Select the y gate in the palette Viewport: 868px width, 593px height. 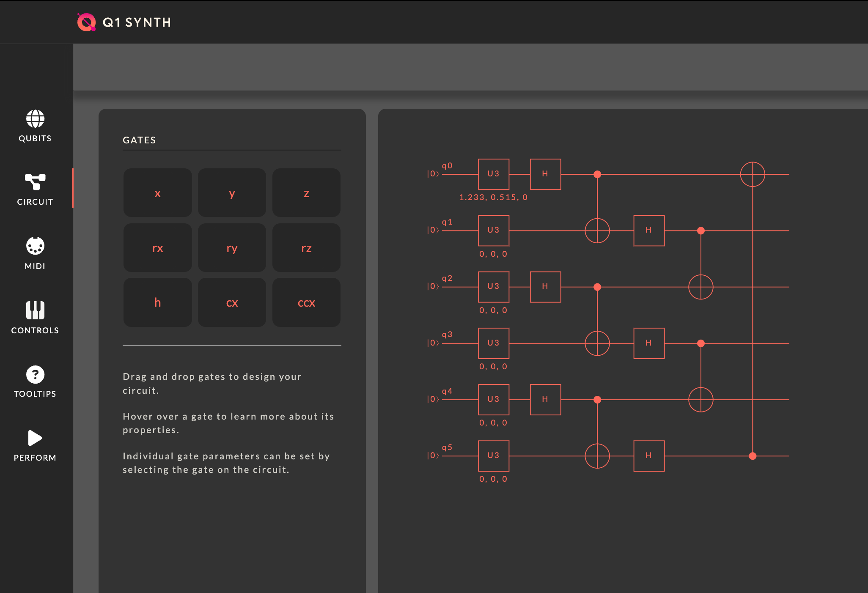[x=232, y=193]
